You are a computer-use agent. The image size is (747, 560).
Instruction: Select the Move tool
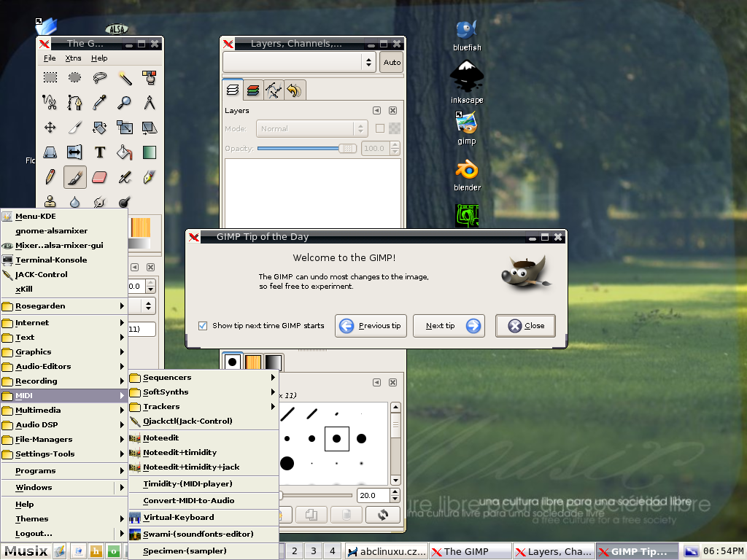[50, 127]
